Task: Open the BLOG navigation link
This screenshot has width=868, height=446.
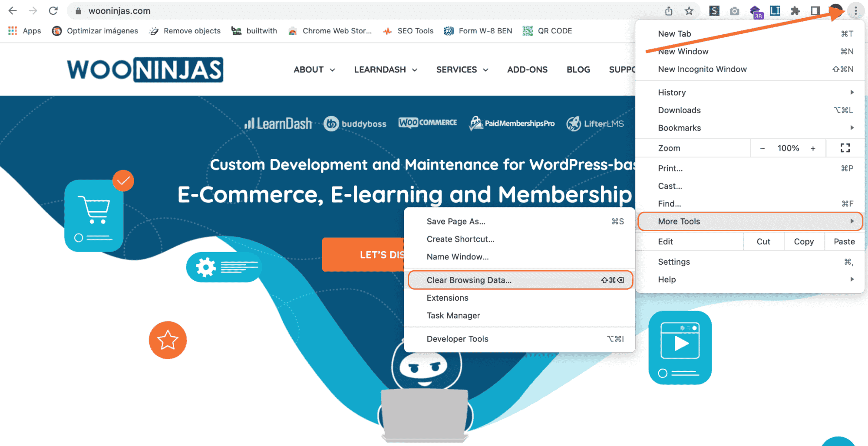Action: (578, 69)
